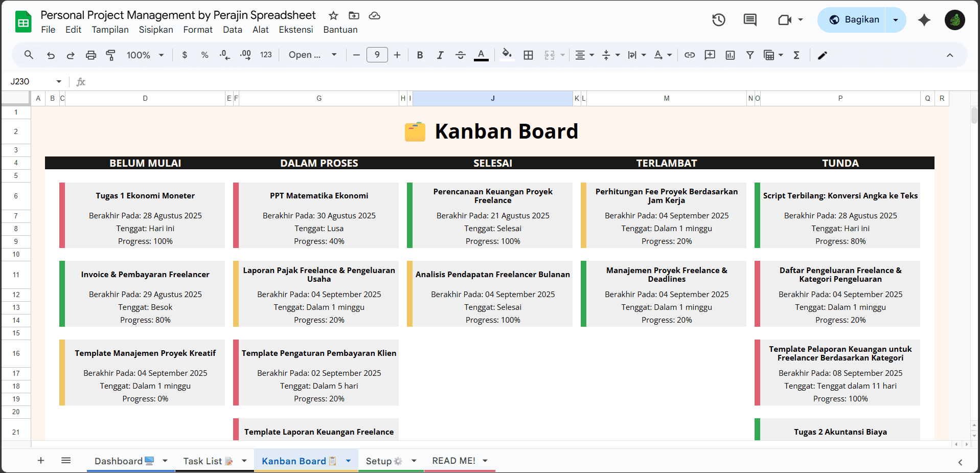Viewport: 980px width, 473px height.
Task: Decrease the font size
Action: click(356, 55)
